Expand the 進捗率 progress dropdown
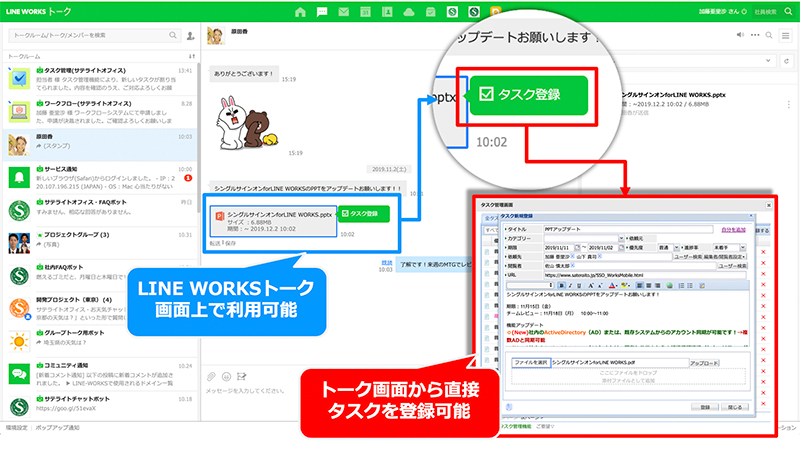 pyautogui.click(x=743, y=247)
